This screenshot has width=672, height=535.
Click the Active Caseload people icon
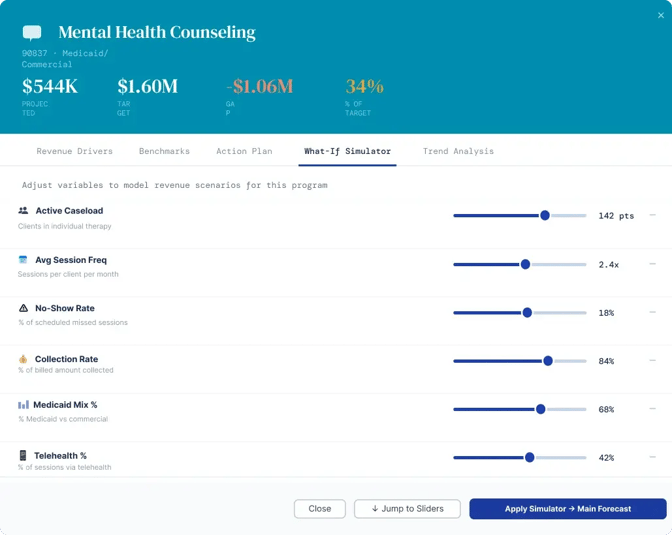(x=23, y=210)
